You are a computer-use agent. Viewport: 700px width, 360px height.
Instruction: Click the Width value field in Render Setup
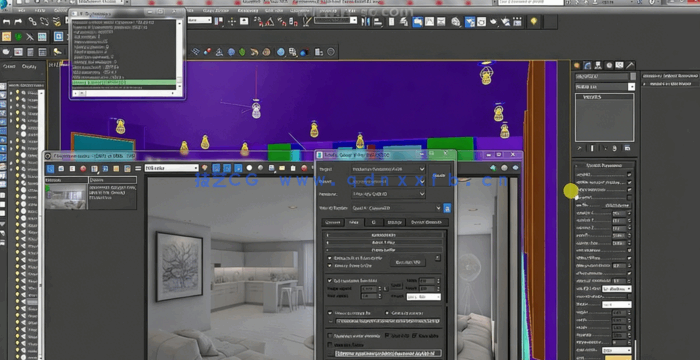(x=427, y=281)
